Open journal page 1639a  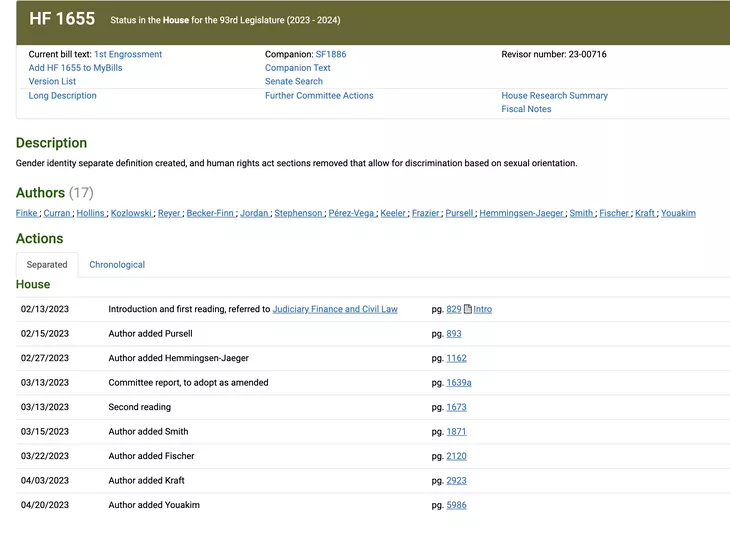coord(459,383)
